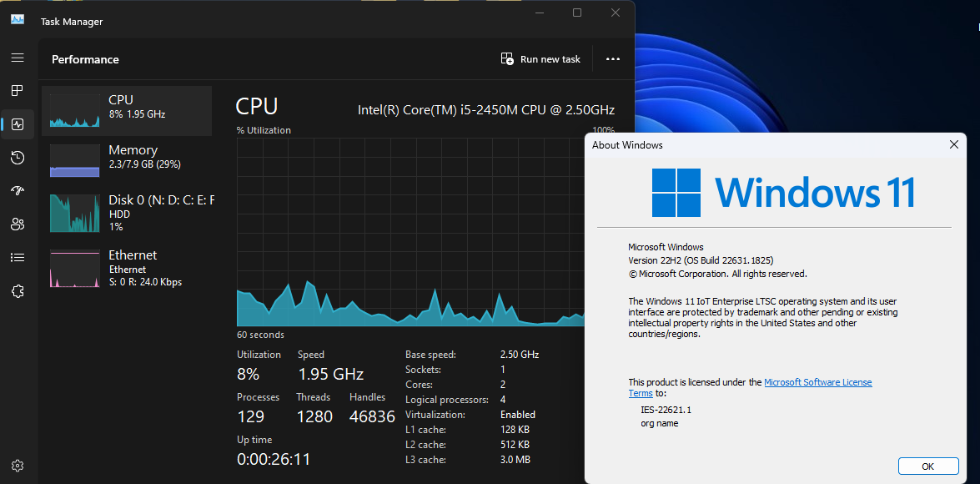Close the About Windows dialog
The image size is (980, 484).
tap(954, 144)
